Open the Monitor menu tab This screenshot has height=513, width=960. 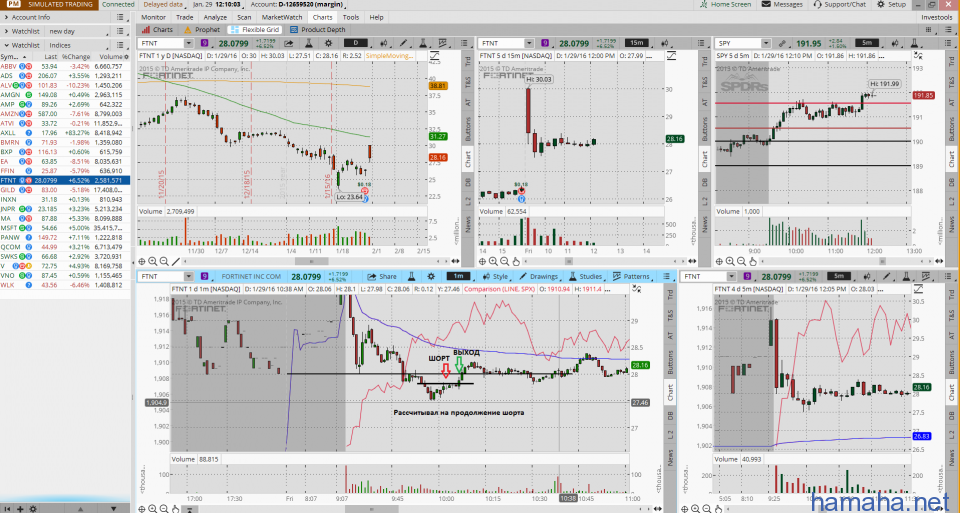click(x=153, y=17)
